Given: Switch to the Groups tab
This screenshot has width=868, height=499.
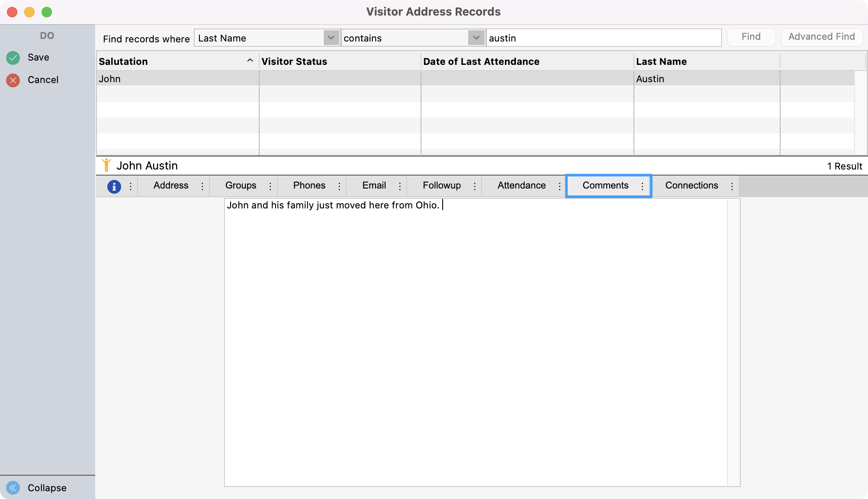Looking at the screenshot, I should pyautogui.click(x=241, y=186).
